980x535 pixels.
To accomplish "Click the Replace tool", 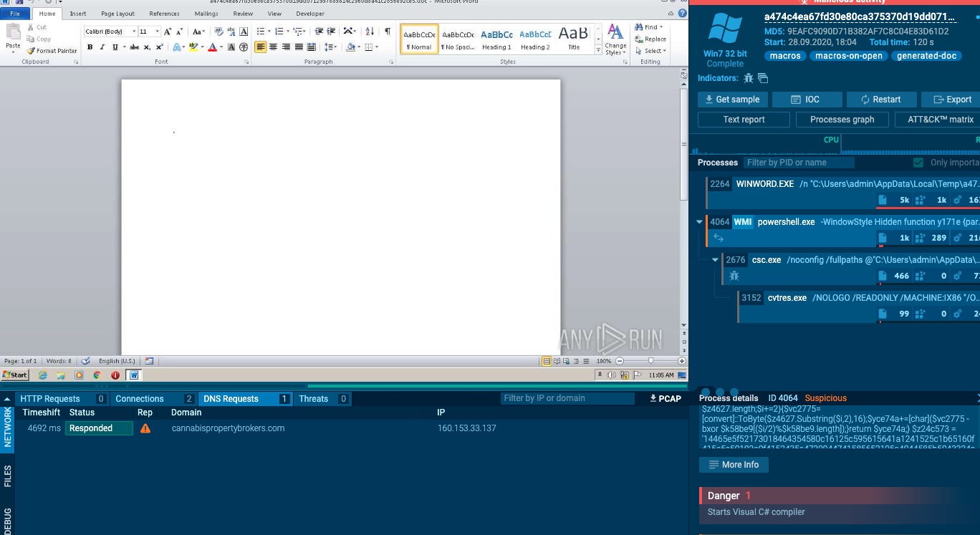I will pyautogui.click(x=650, y=39).
